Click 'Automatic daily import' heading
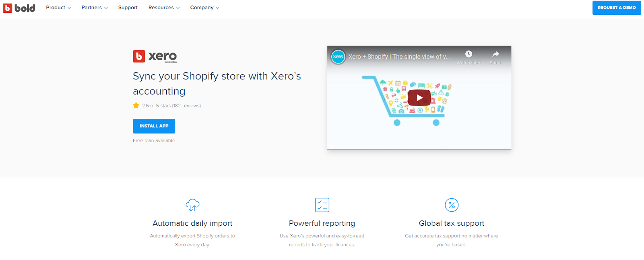The width and height of the screenshot is (644, 260). 192,223
